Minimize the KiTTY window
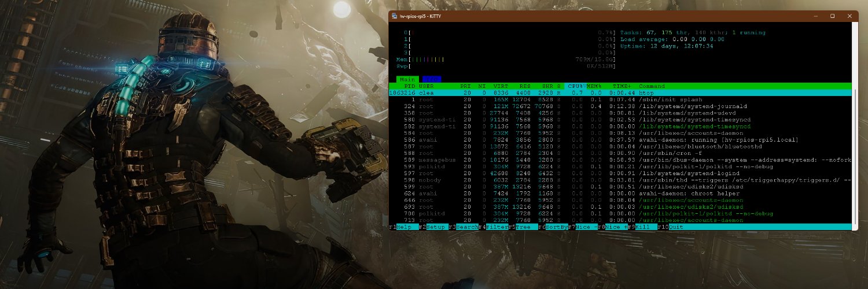This screenshot has height=289, width=868. tap(816, 16)
